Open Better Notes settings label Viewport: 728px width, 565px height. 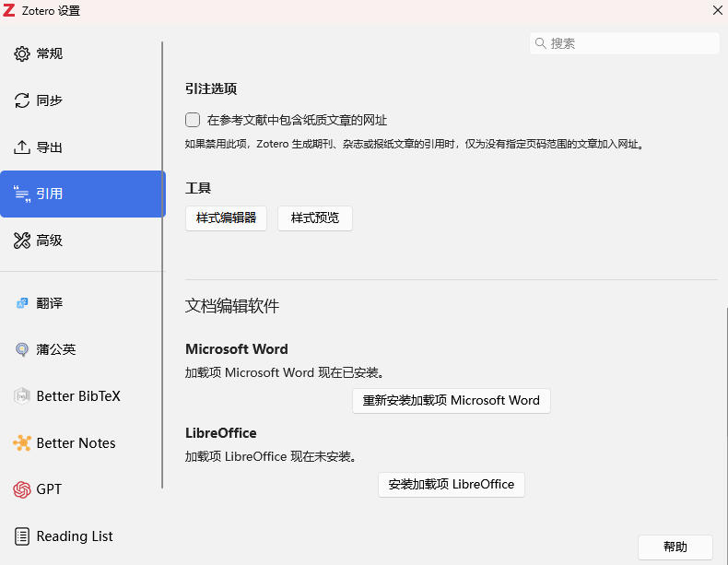tap(76, 443)
